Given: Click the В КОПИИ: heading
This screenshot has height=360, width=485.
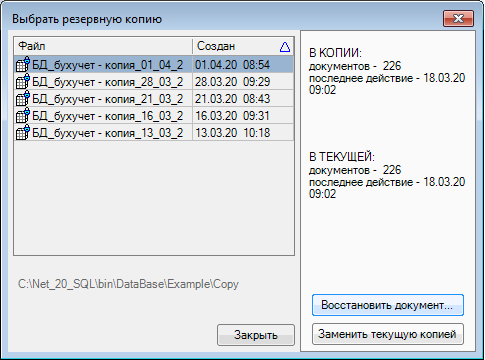Looking at the screenshot, I should tap(335, 53).
